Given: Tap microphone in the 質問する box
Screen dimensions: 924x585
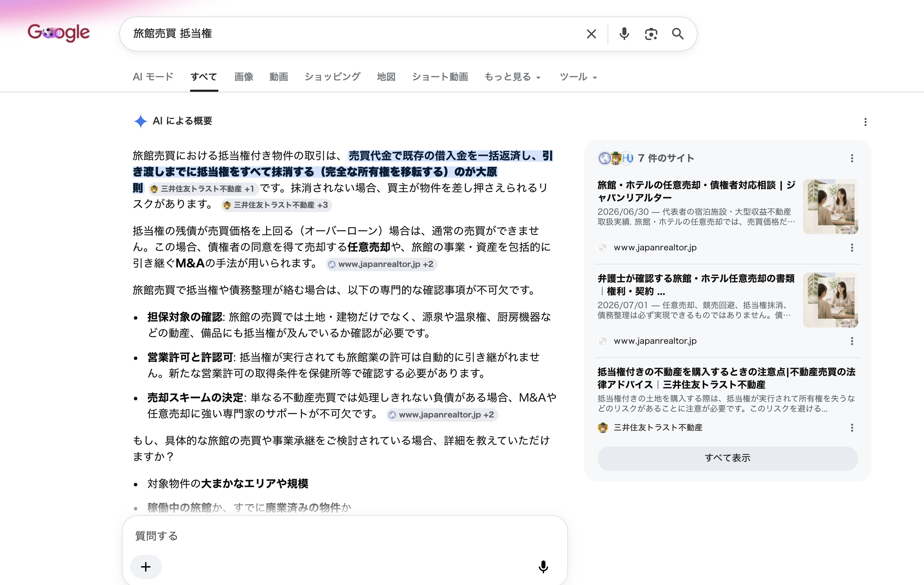Looking at the screenshot, I should click(543, 567).
